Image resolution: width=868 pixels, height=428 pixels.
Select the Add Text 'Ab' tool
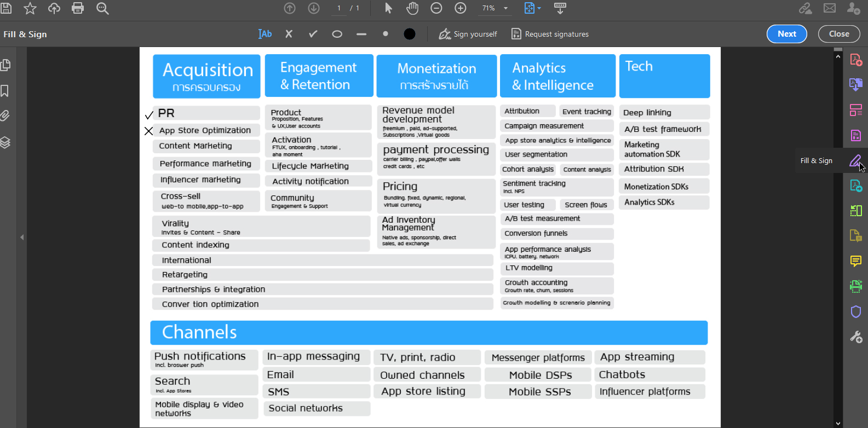click(x=265, y=34)
